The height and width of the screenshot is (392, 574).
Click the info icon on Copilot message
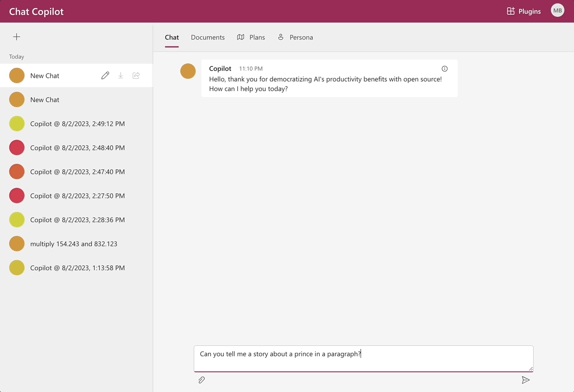pyautogui.click(x=445, y=69)
